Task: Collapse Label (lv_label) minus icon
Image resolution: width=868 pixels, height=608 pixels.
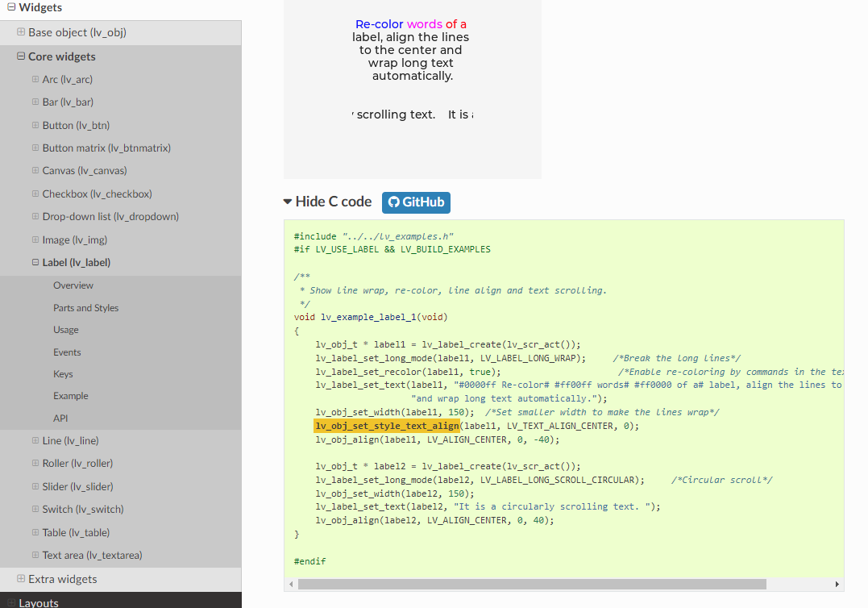Action: [35, 262]
